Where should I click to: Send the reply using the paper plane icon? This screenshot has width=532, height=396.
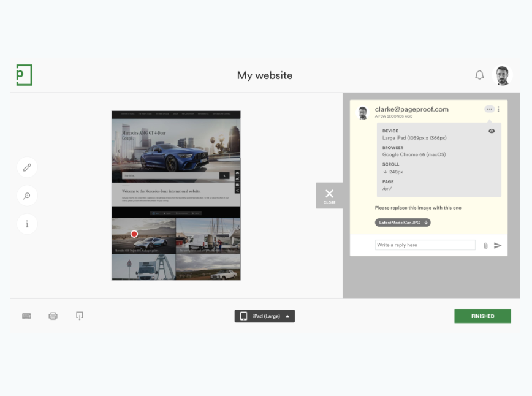point(498,245)
